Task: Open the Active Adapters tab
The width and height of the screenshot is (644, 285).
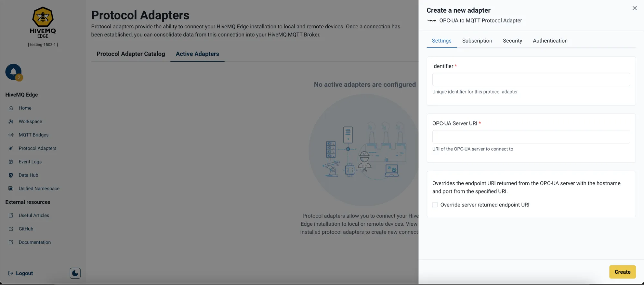Action: pos(197,54)
